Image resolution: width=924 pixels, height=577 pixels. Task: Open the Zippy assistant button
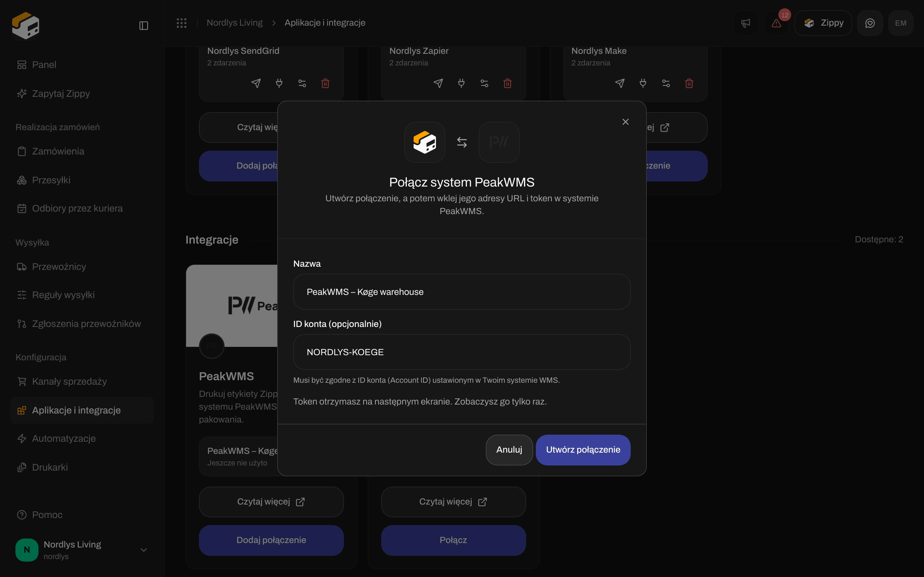tap(823, 23)
